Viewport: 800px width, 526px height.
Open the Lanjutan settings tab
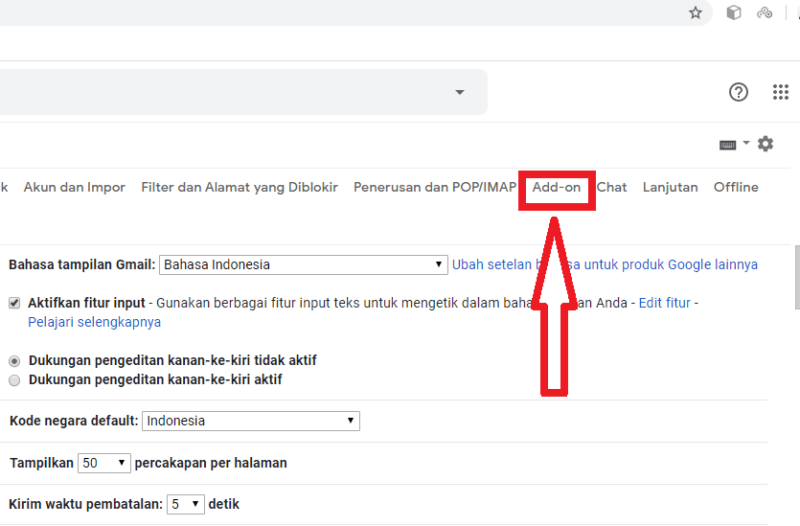point(670,187)
